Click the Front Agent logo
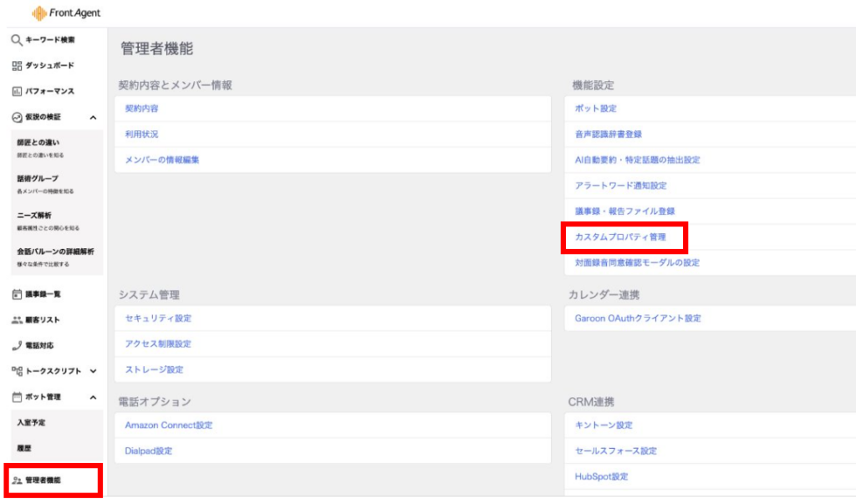The width and height of the screenshot is (856, 504). [65, 13]
